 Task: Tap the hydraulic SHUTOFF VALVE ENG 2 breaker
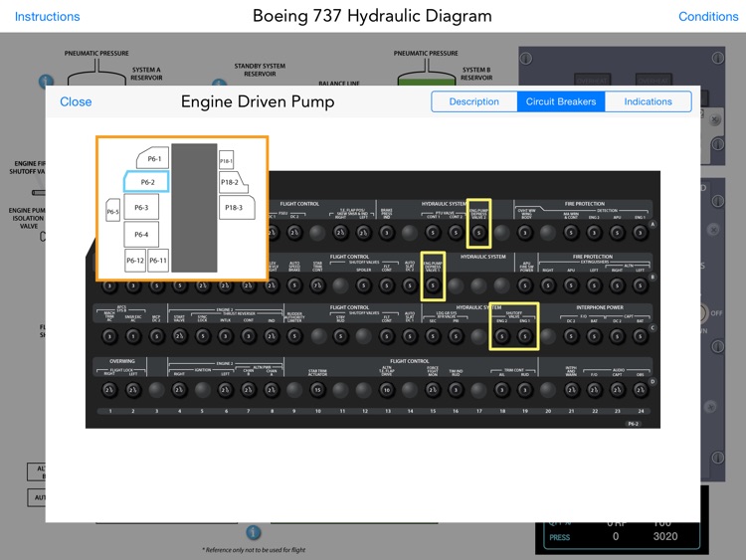(501, 336)
